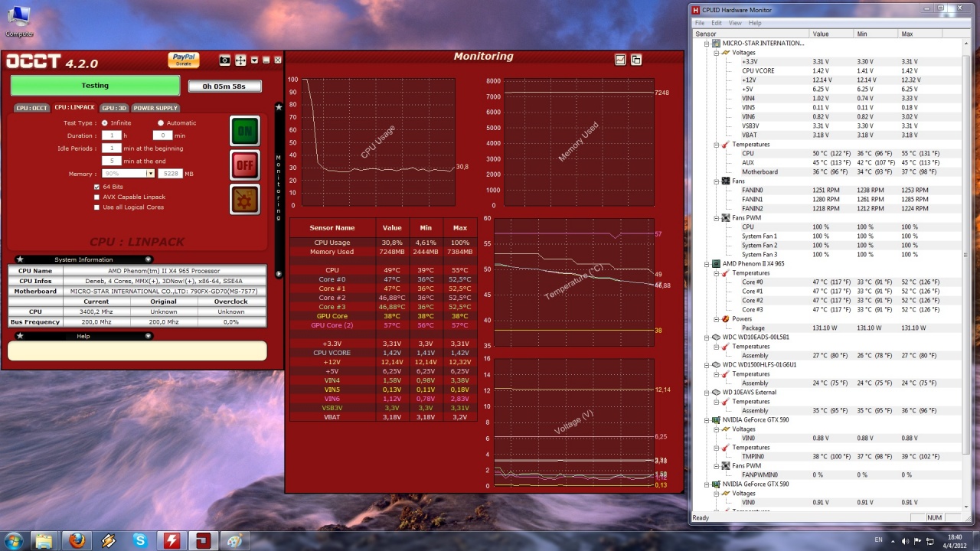Image resolution: width=980 pixels, height=551 pixels.
Task: Collapse the Help panel arrow
Action: tap(148, 336)
